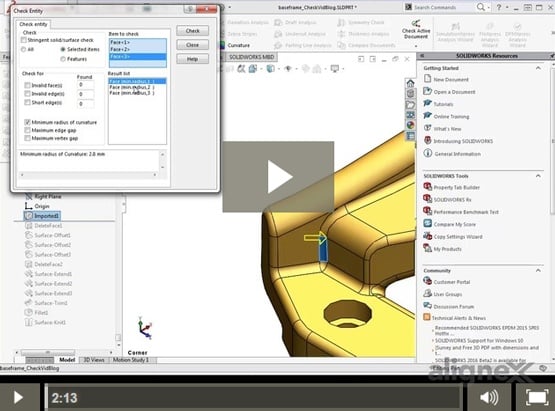This screenshot has width=555, height=411.
Task: Select Face<3> in Item to check list
Action: click(x=137, y=56)
